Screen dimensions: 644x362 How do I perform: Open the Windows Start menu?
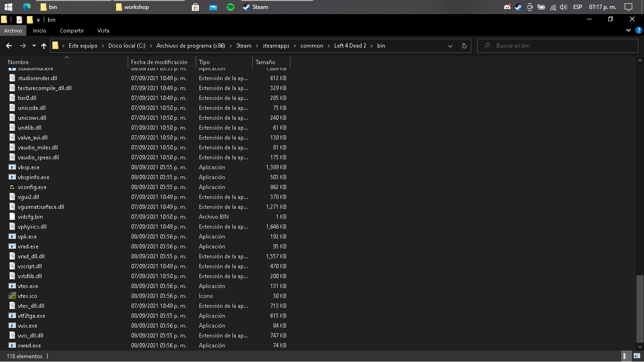point(8,7)
